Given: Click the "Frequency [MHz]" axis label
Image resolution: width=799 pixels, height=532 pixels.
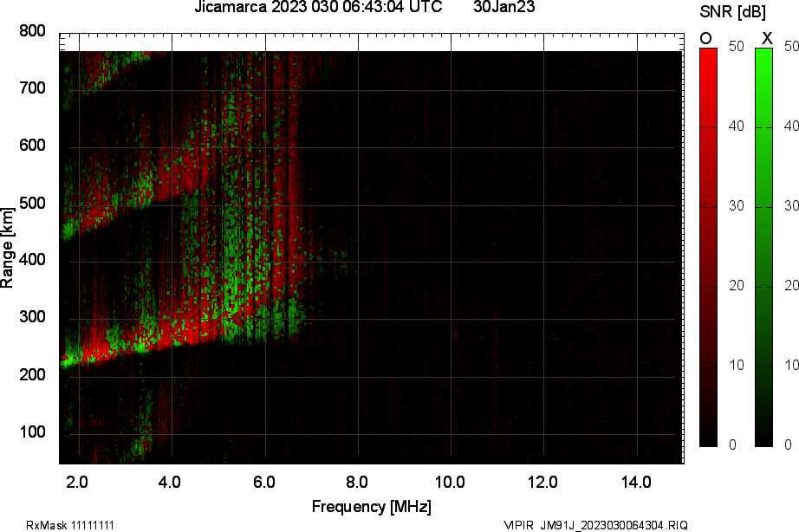Looking at the screenshot, I should (x=371, y=506).
